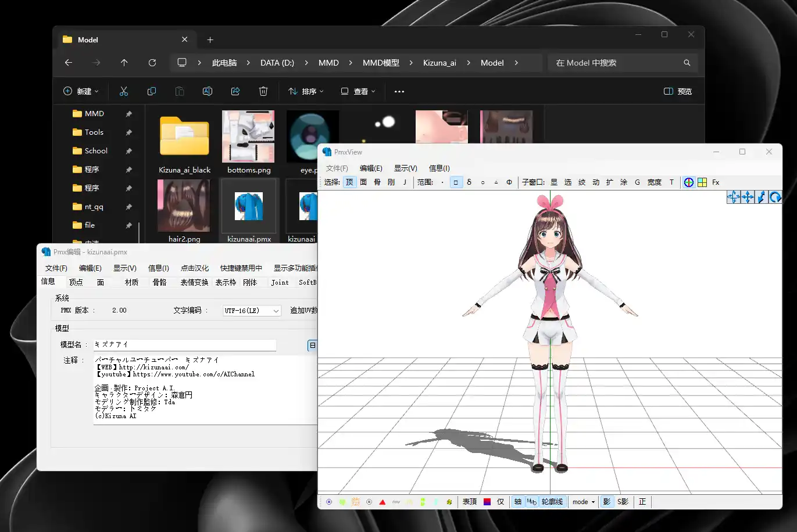Click the Cut scissors icon in Explorer

pyautogui.click(x=123, y=91)
